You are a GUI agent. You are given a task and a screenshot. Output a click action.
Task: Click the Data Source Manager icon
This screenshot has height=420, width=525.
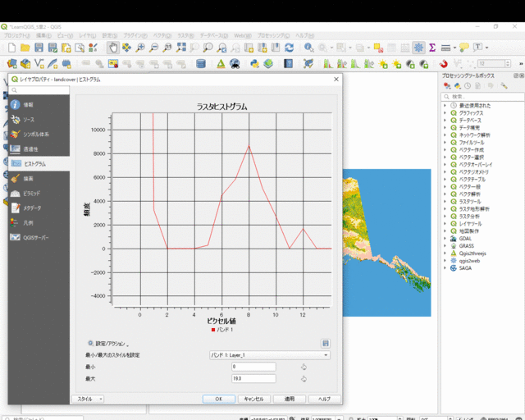tap(11, 64)
